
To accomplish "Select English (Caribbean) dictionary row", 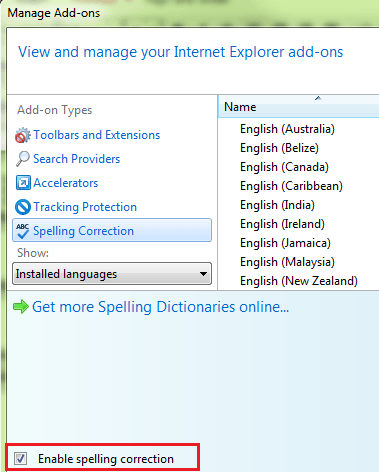I will (291, 186).
